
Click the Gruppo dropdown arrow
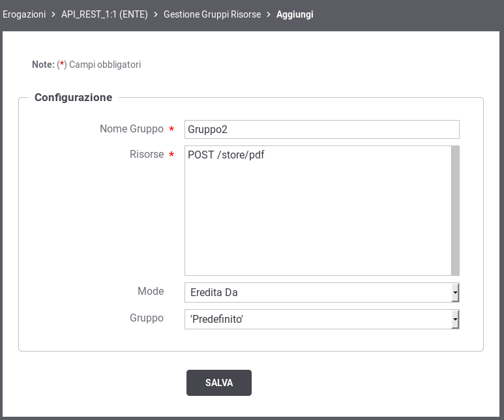(x=455, y=319)
